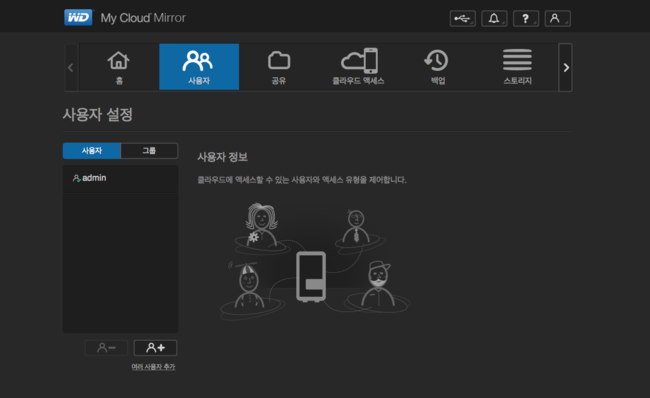Image resolution: width=650 pixels, height=398 pixels.
Task: Click the WD logo
Action: pos(78,17)
